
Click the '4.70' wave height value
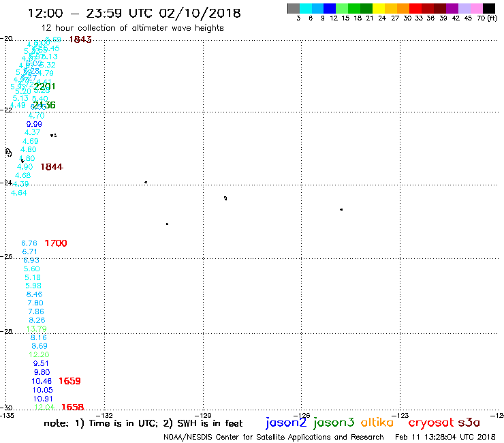click(x=36, y=115)
